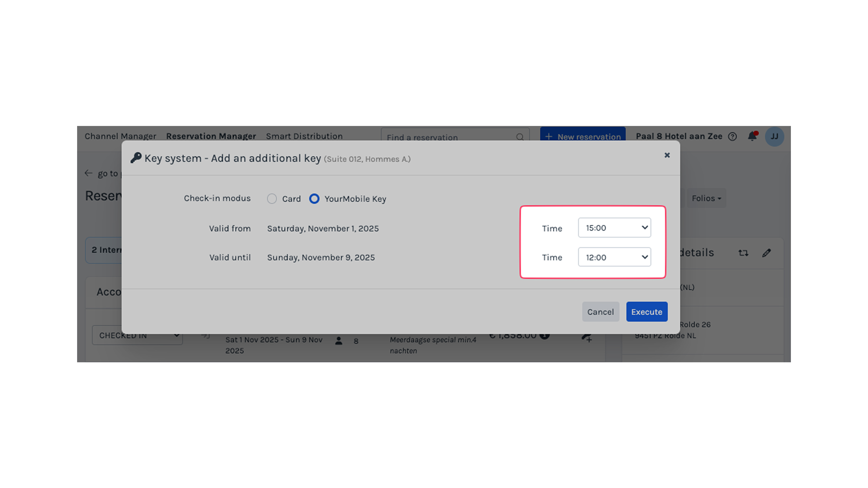Click the 'Sat 1 Nov 2025 - Sun 9 Nov 2025' stay dates
This screenshot has height=488, width=868.
pyautogui.click(x=274, y=345)
